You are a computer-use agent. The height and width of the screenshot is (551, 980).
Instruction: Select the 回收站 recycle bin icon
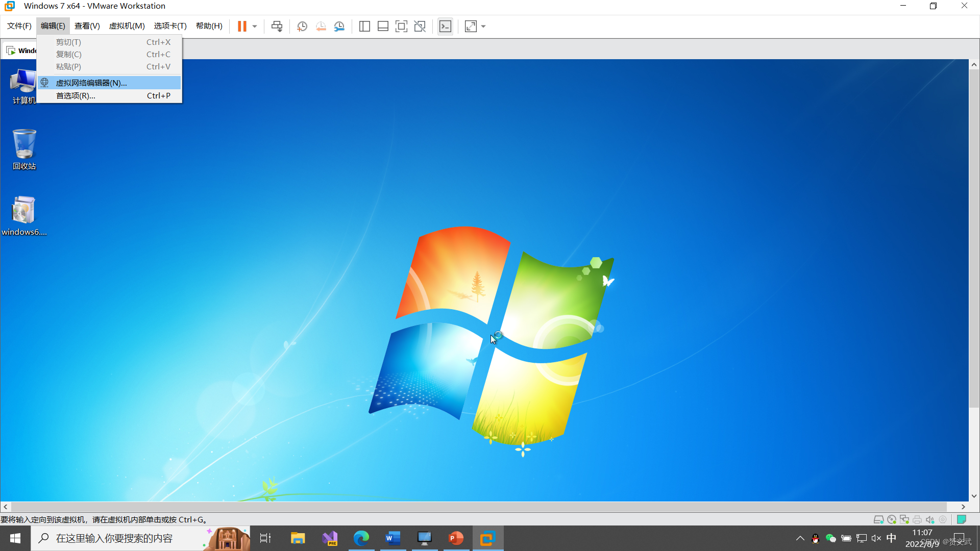24,149
